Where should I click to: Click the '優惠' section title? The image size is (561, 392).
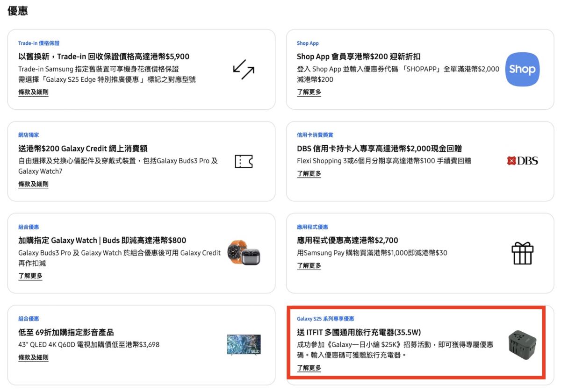(x=18, y=11)
